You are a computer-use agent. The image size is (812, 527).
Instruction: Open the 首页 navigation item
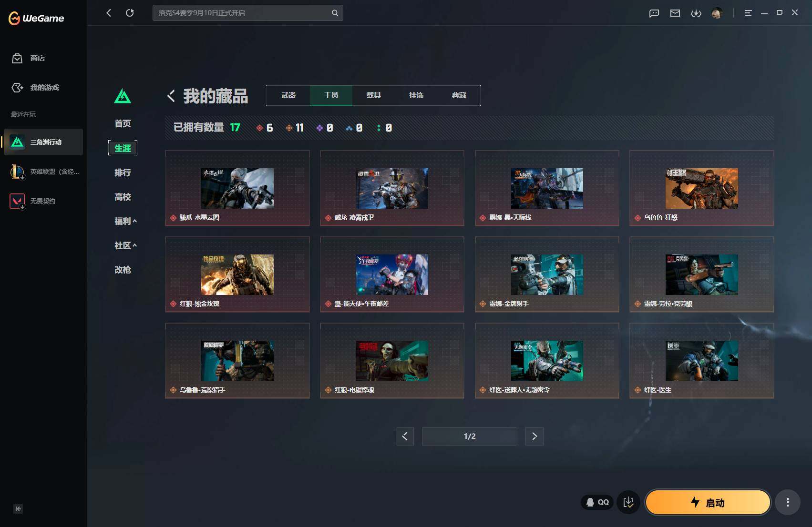click(x=123, y=123)
